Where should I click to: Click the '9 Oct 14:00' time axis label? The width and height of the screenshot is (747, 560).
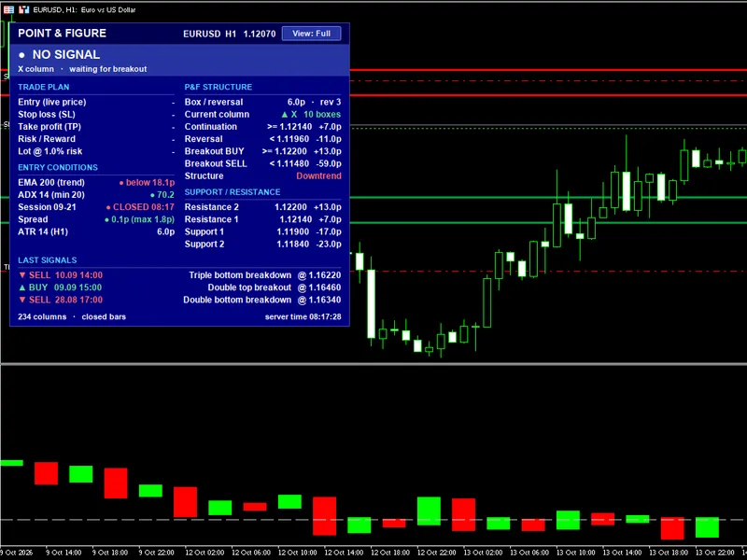[x=63, y=553]
